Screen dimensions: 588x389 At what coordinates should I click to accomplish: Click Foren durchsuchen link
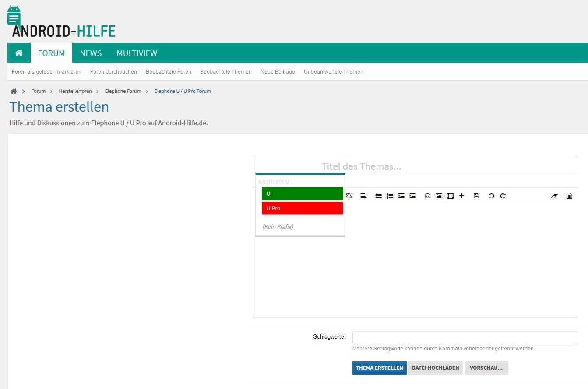click(x=113, y=72)
